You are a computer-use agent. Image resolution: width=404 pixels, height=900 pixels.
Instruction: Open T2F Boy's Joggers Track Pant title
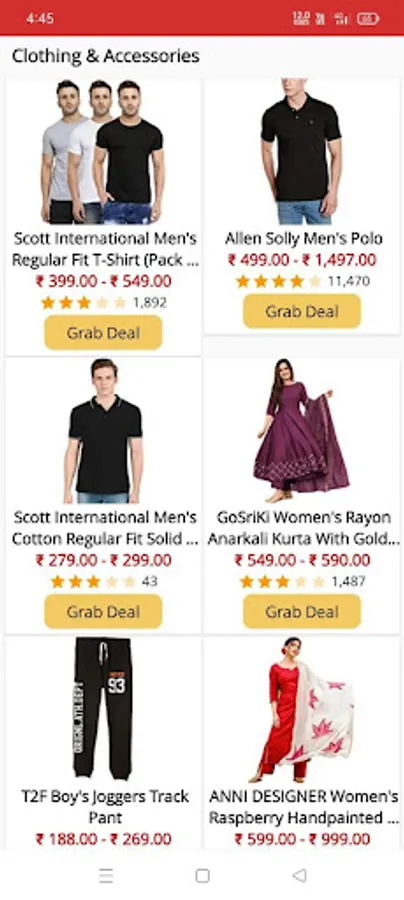tap(104, 806)
